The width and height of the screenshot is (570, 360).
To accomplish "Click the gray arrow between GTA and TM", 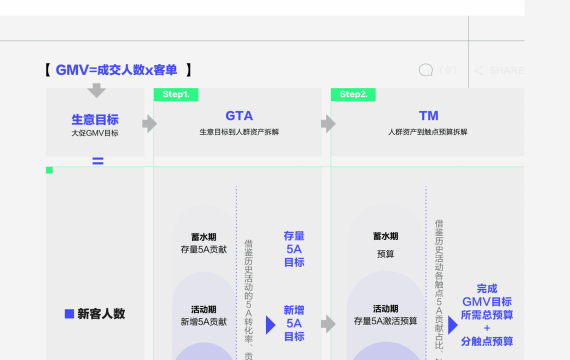I will click(328, 124).
